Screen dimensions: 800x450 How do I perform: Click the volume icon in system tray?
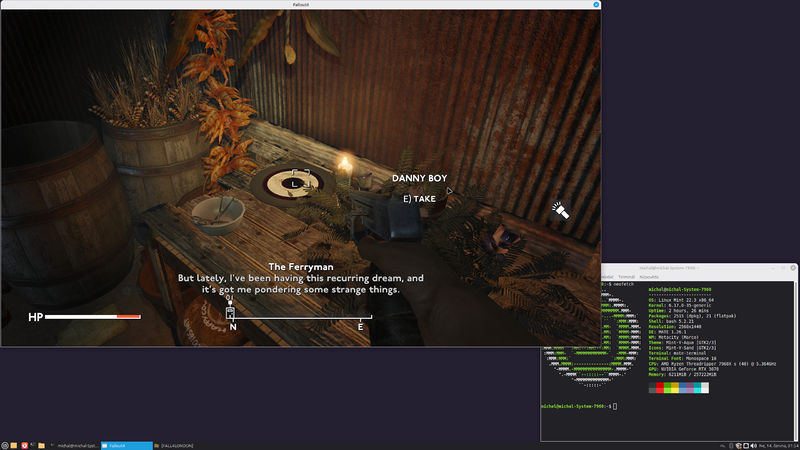[x=754, y=446]
